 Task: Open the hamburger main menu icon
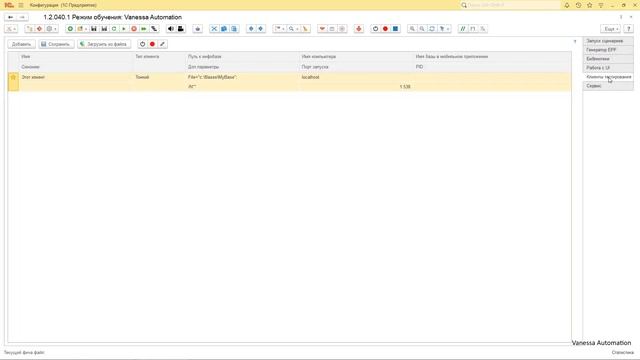tap(21, 5)
